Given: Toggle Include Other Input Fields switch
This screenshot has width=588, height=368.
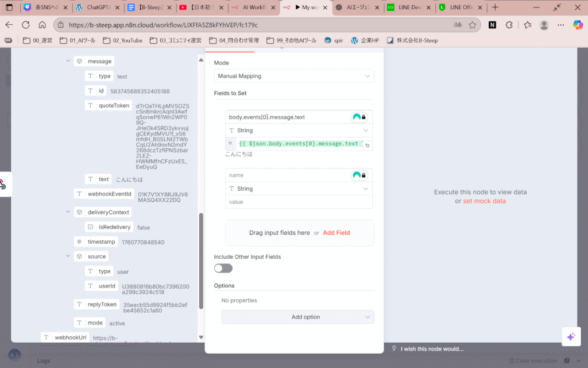Looking at the screenshot, I should coord(223,268).
